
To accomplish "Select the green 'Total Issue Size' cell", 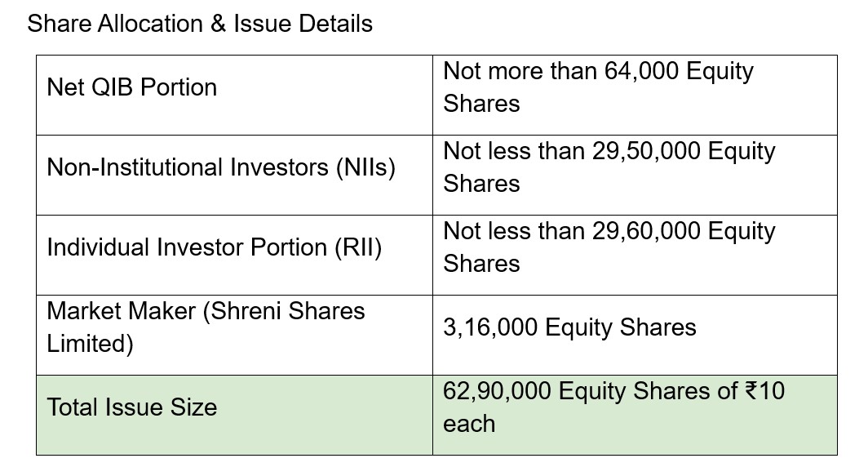I will coord(234,415).
